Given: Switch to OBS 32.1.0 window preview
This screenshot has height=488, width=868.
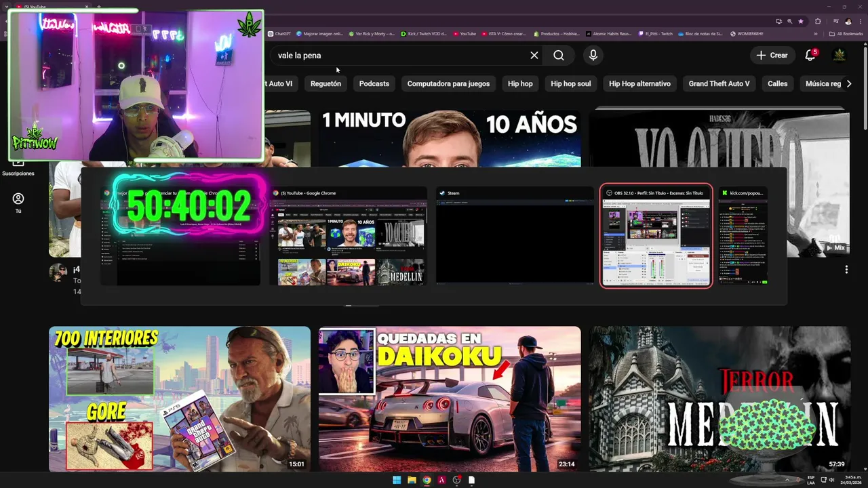Looking at the screenshot, I should (x=656, y=236).
